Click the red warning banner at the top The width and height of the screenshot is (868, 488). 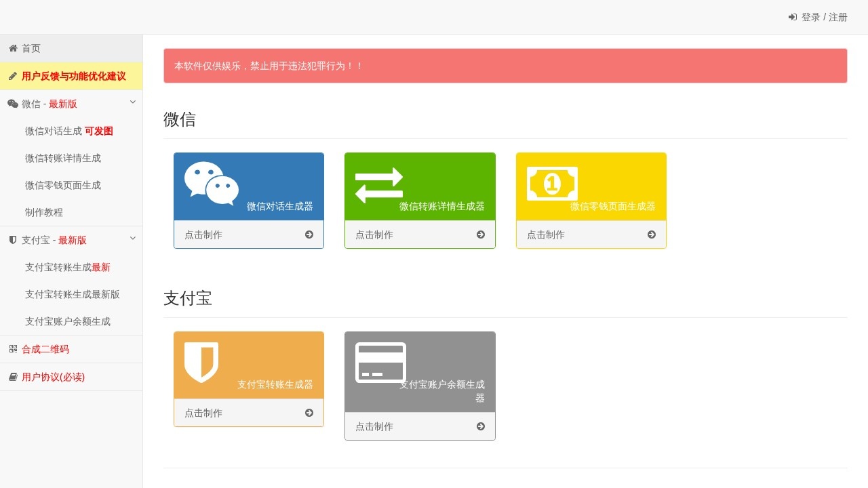[505, 66]
